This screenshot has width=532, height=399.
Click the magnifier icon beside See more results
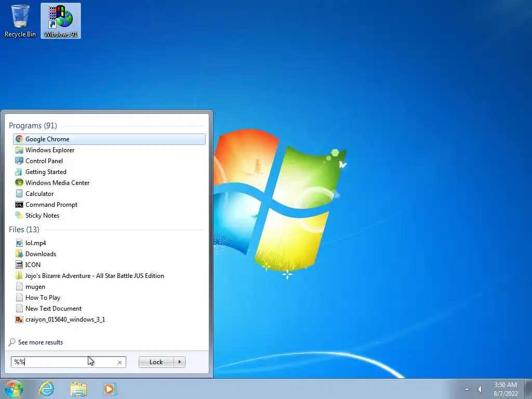click(12, 342)
